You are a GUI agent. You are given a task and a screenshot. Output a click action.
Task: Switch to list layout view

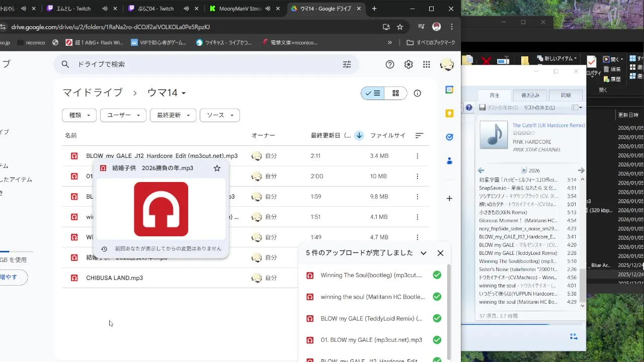373,93
